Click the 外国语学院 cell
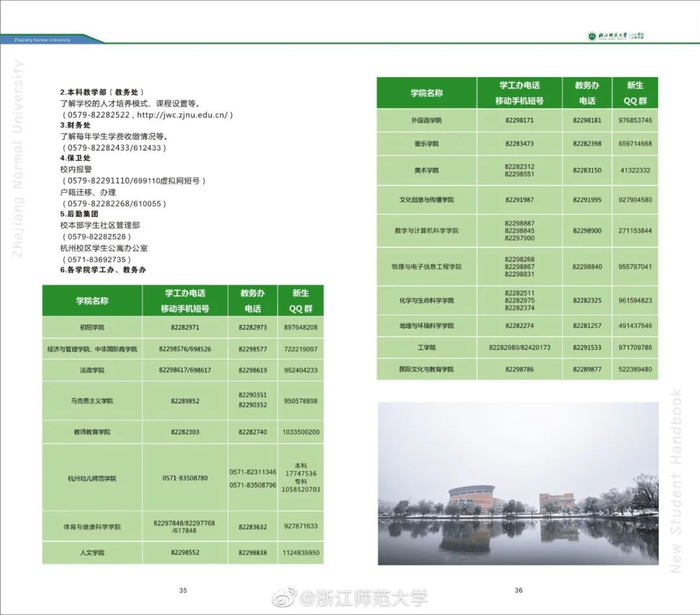Screen dimensions: 700x615 [x=426, y=121]
